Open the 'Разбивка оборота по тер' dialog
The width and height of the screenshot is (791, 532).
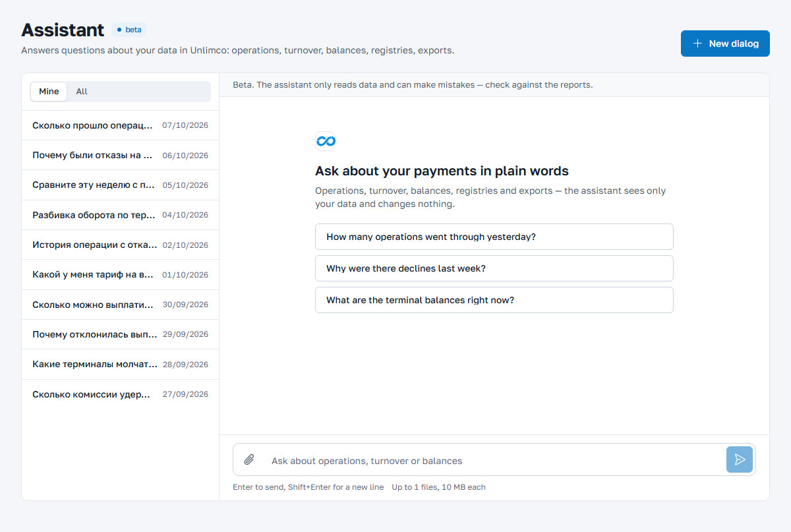point(120,215)
